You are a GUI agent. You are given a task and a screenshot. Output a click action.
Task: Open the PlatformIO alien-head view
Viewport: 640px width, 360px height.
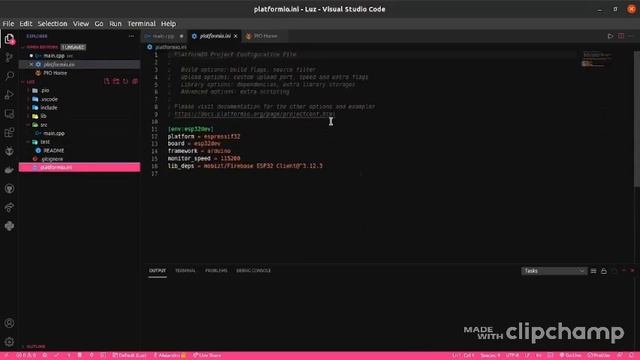tap(9, 151)
